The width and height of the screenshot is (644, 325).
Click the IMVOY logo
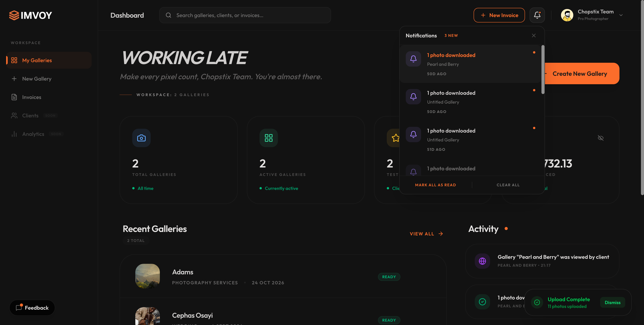coord(30,15)
